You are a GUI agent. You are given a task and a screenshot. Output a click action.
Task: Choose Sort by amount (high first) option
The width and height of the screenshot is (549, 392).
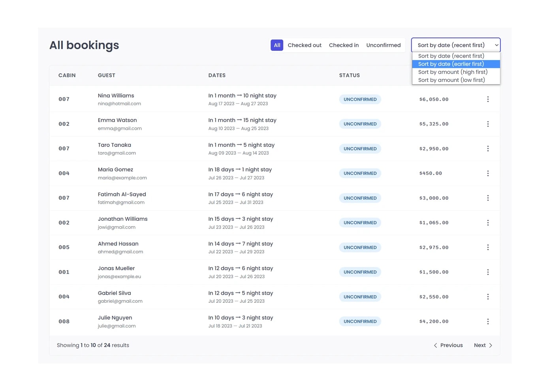click(x=456, y=72)
